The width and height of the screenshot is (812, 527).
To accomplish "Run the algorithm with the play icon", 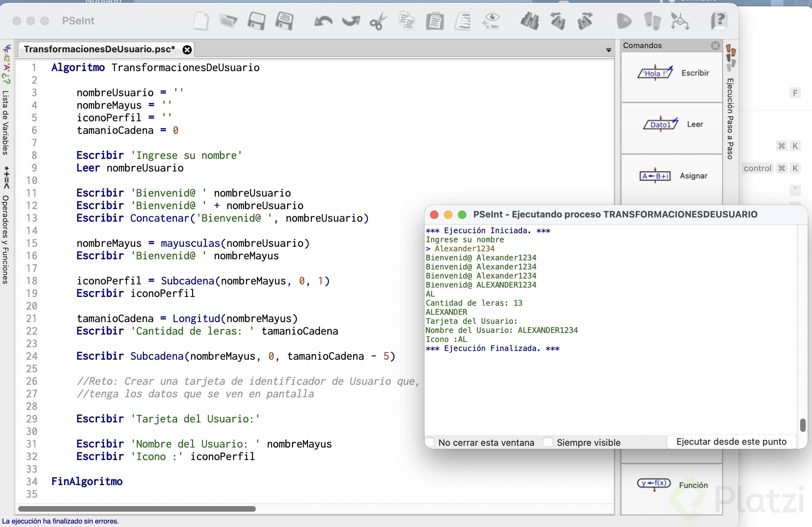I will tap(623, 21).
